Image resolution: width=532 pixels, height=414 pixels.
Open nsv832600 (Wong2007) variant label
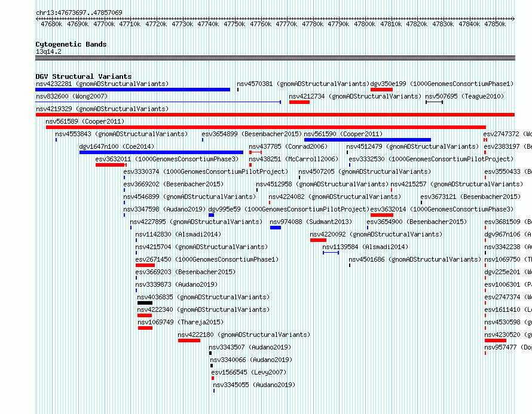[x=72, y=96]
